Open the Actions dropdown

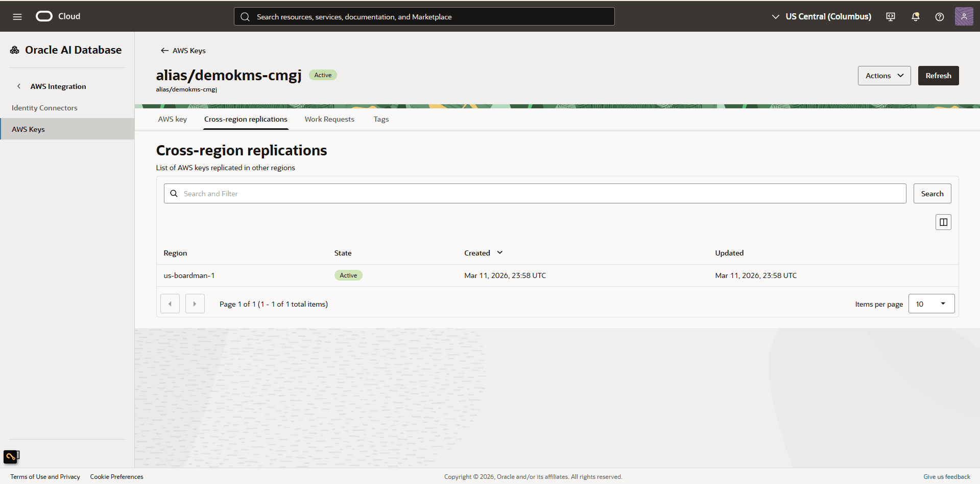point(884,75)
